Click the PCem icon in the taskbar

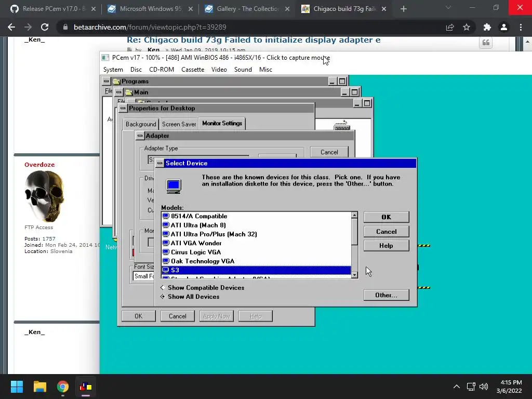click(x=86, y=387)
